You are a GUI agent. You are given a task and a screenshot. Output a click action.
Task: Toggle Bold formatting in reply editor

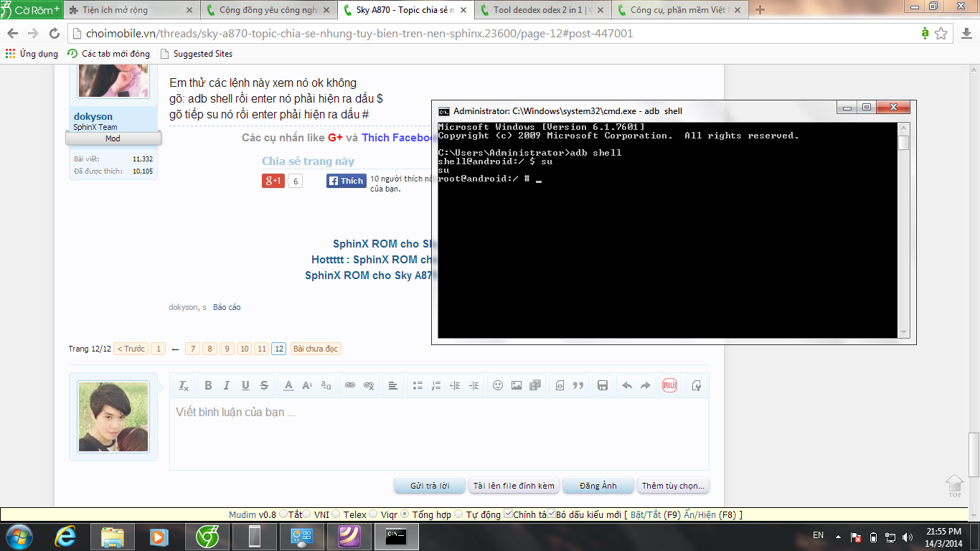point(208,385)
